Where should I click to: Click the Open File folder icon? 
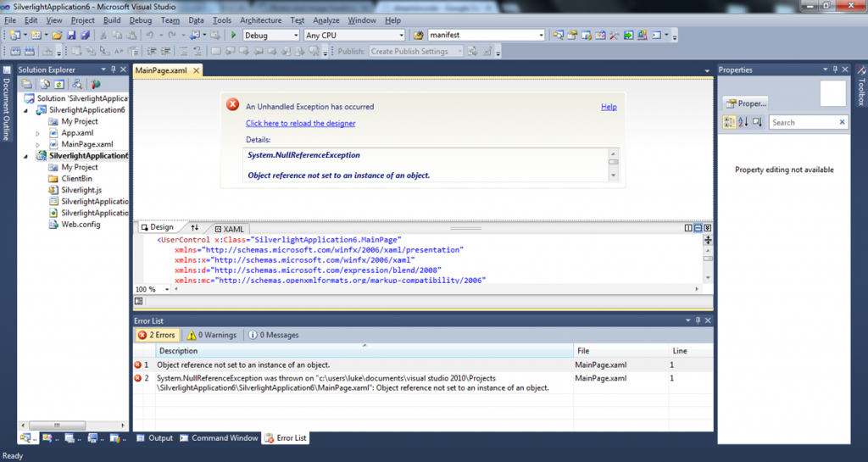pos(57,35)
